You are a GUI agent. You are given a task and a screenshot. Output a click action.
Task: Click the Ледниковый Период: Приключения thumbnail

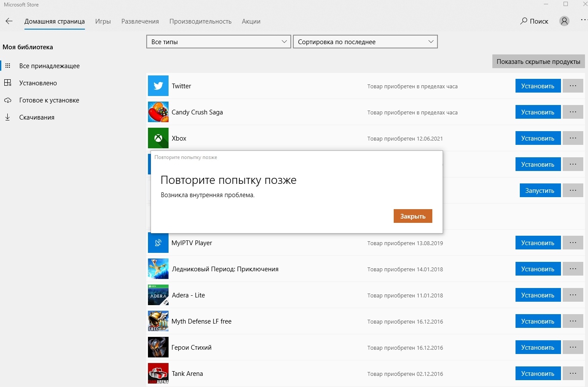158,269
